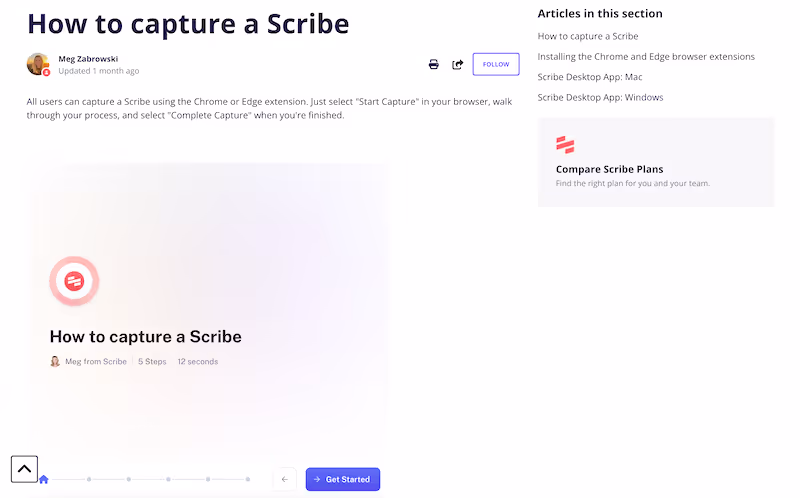Image resolution: width=800 pixels, height=498 pixels.
Task: Open the Compare Scribe Plans card
Action: pyautogui.click(x=656, y=162)
